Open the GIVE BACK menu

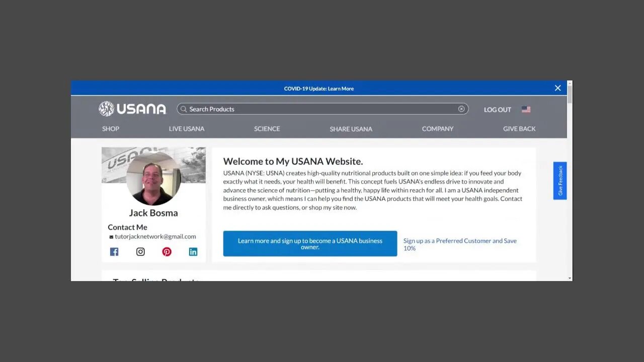[519, 129]
